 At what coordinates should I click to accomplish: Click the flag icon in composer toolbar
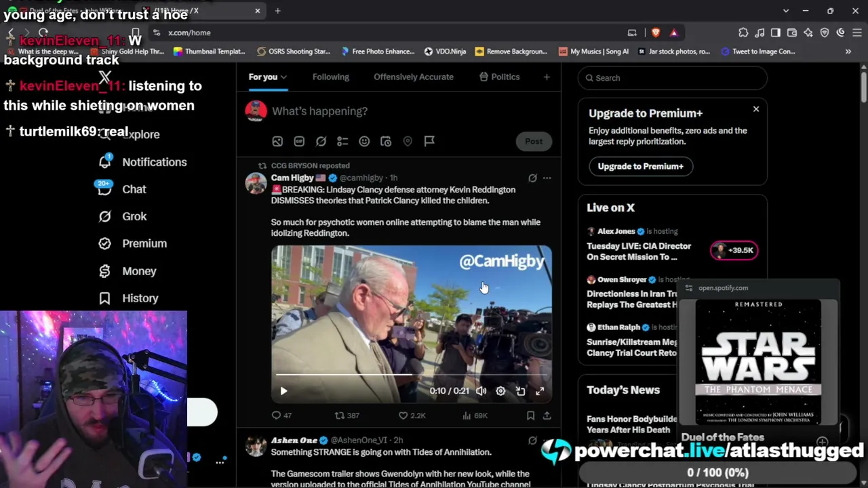429,141
